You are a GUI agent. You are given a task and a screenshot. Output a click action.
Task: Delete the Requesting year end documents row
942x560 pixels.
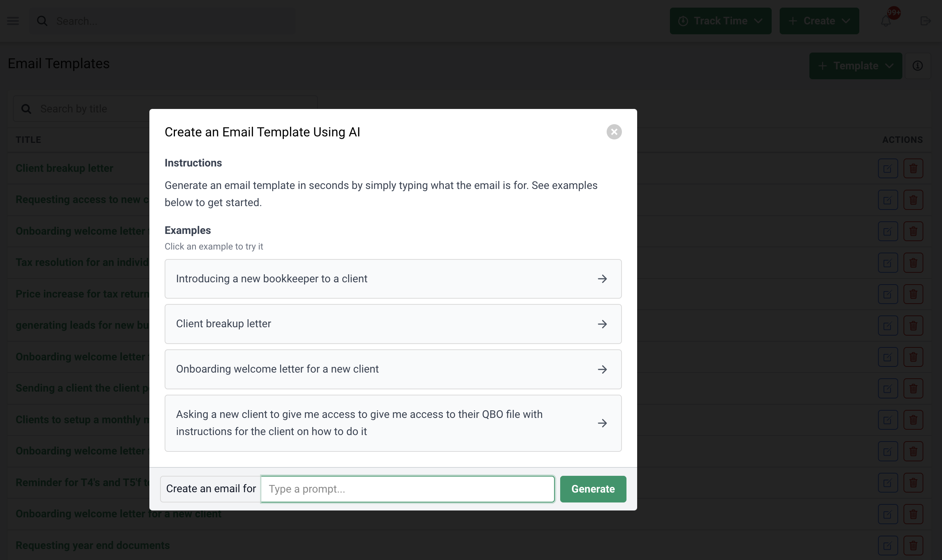tap(913, 546)
